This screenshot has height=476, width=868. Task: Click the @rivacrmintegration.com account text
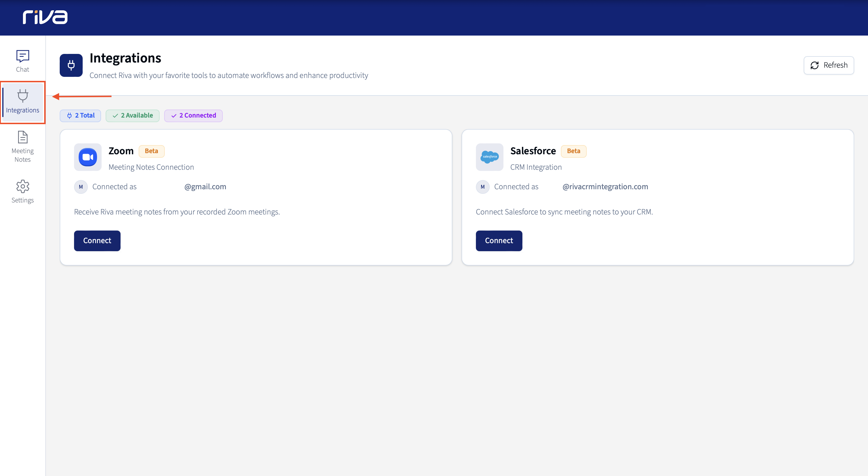[x=605, y=187]
